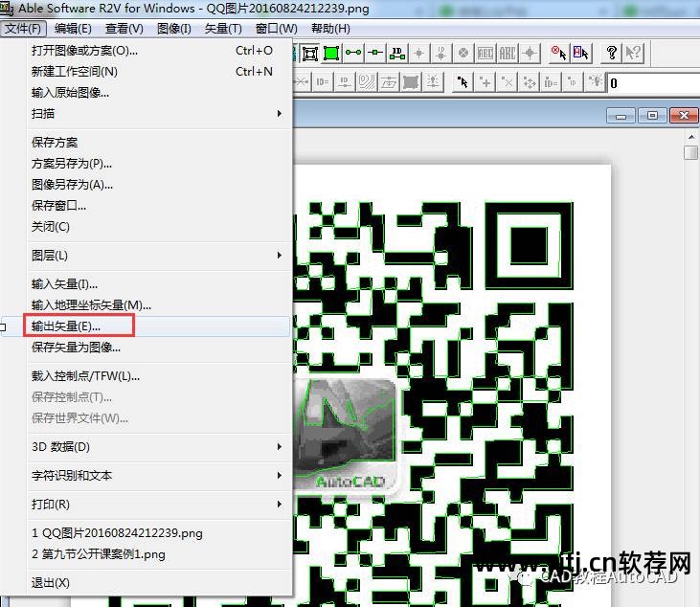
Task: Click the boxed ABC text label icon
Action: click(485, 54)
